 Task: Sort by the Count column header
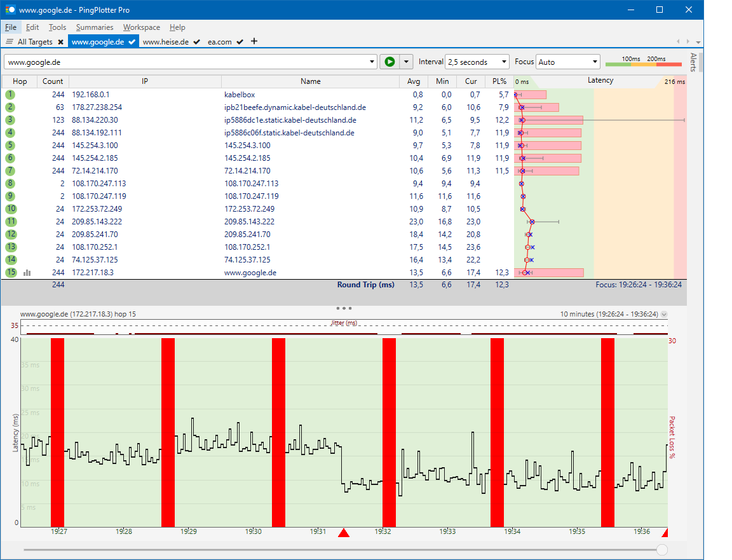[53, 81]
